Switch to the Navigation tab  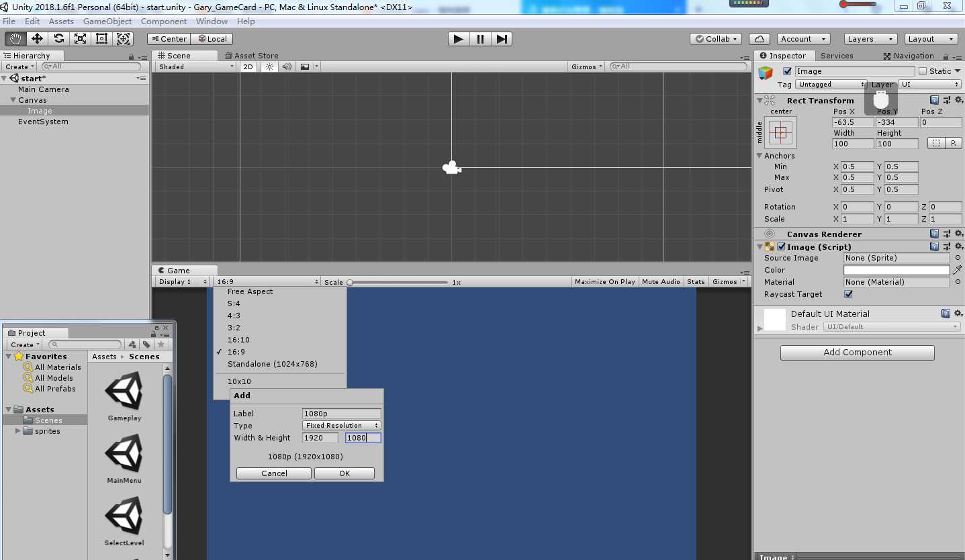coord(909,56)
